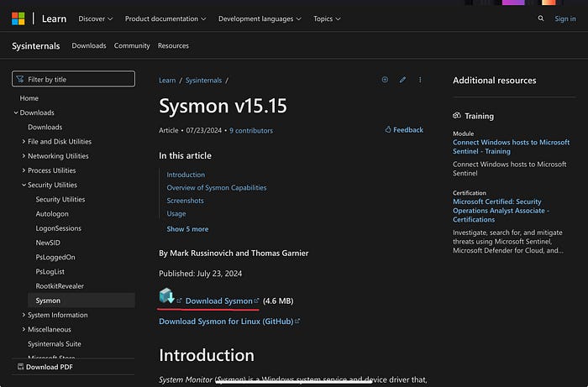
Task: Open Microsoft Certified: Security Operations Analyst certification
Action: click(x=501, y=211)
